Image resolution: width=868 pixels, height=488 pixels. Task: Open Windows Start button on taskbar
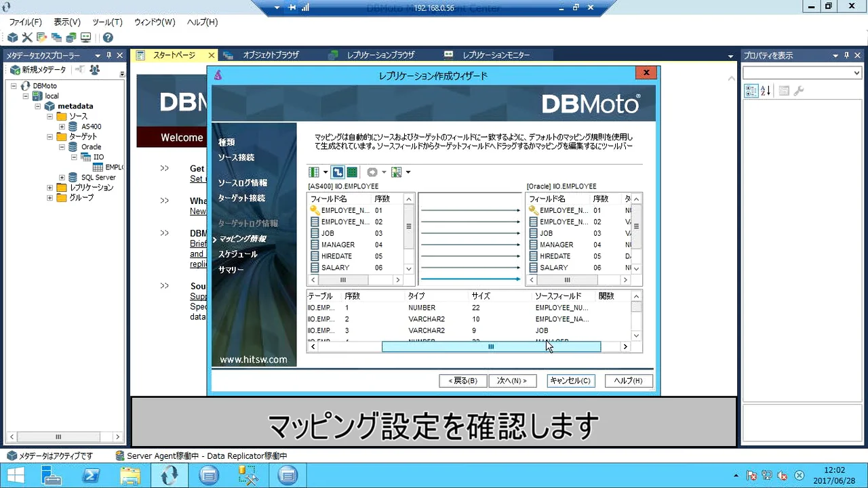[x=14, y=476]
